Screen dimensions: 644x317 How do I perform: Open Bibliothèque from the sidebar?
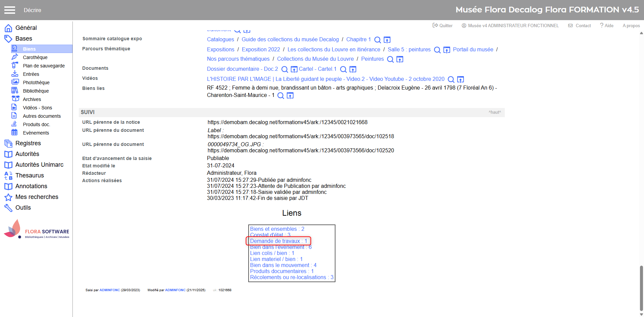(x=36, y=91)
